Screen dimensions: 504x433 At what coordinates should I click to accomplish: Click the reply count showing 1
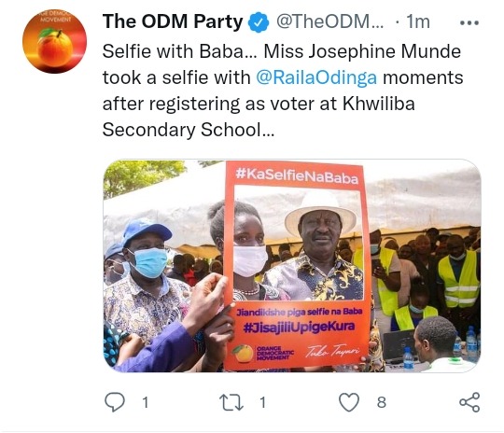point(146,402)
